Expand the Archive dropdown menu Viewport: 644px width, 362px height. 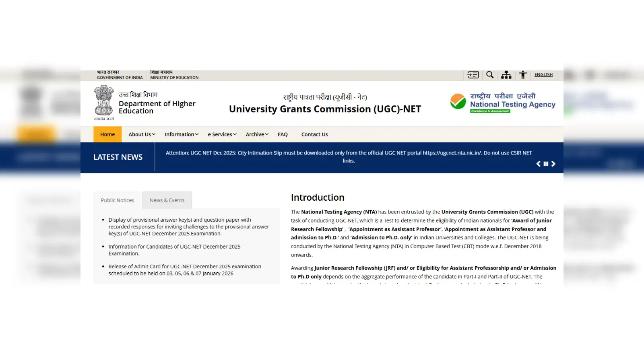pyautogui.click(x=257, y=134)
